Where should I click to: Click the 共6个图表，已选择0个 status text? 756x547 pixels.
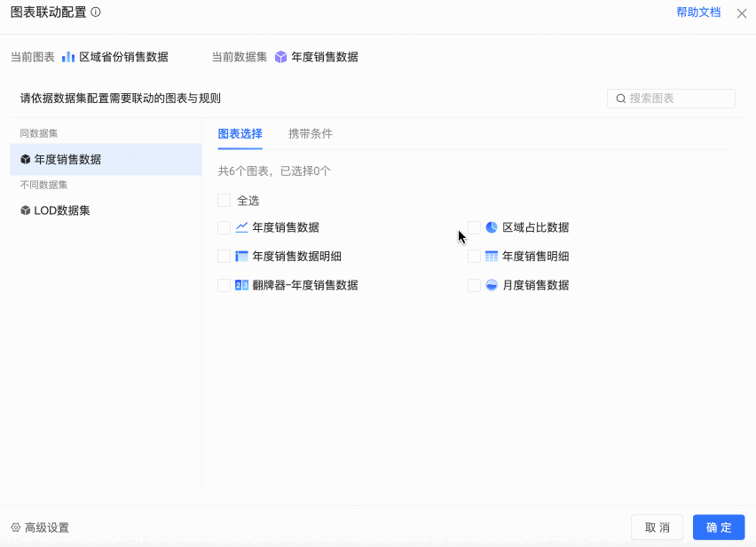pos(274,170)
